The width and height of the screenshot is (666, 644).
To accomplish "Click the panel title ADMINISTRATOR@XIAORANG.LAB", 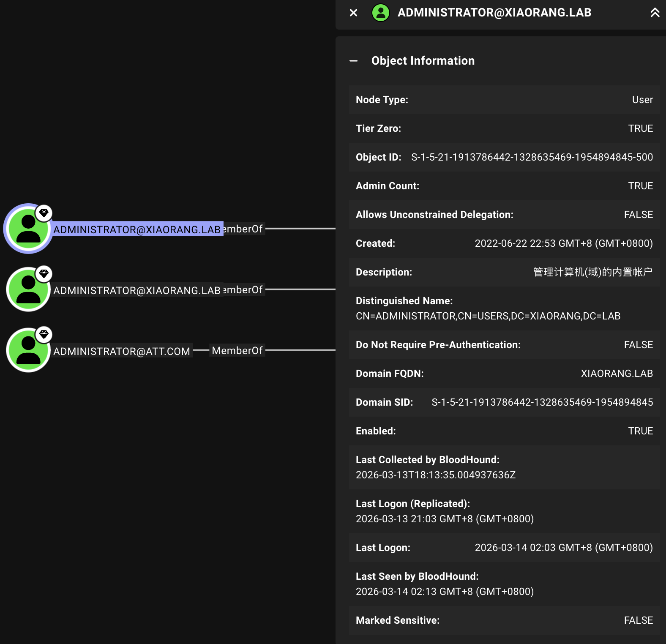I will pyautogui.click(x=494, y=13).
